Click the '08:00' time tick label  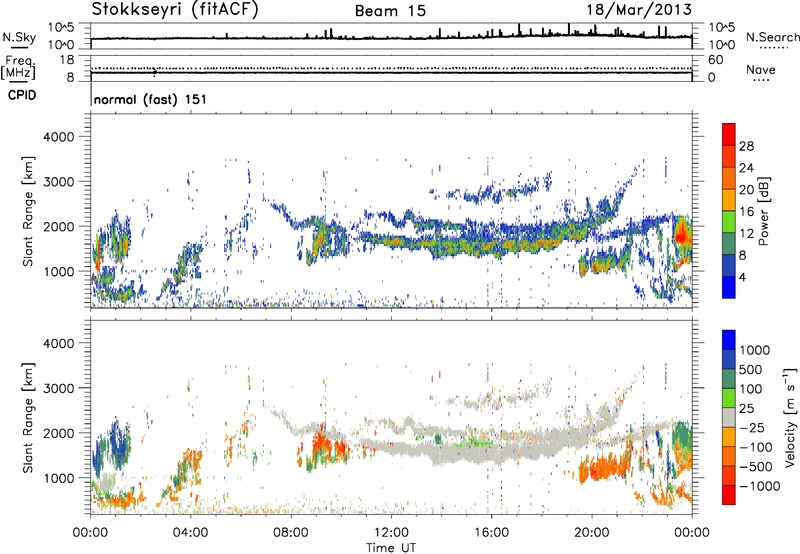[291, 533]
